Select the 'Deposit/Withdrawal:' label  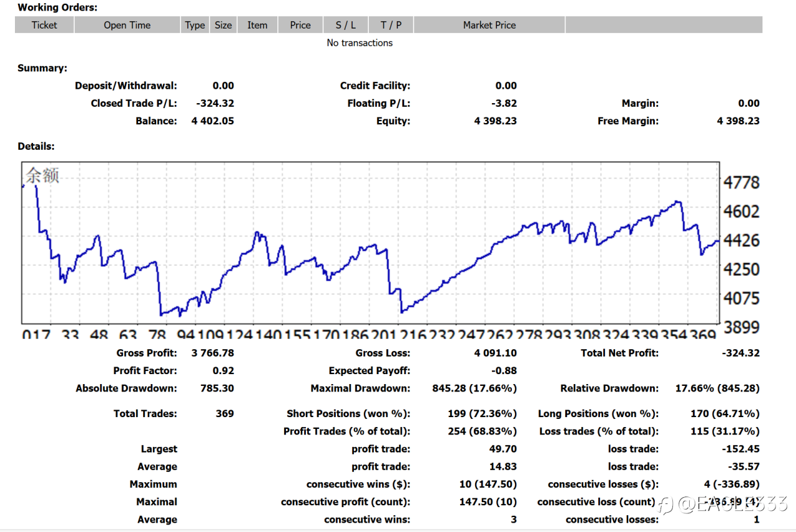[126, 86]
